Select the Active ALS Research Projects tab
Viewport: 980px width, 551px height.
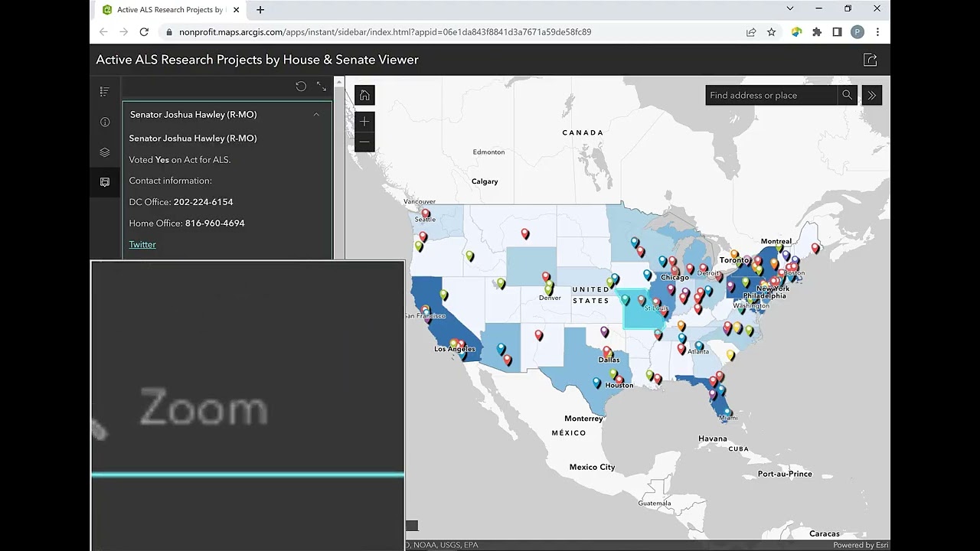168,10
